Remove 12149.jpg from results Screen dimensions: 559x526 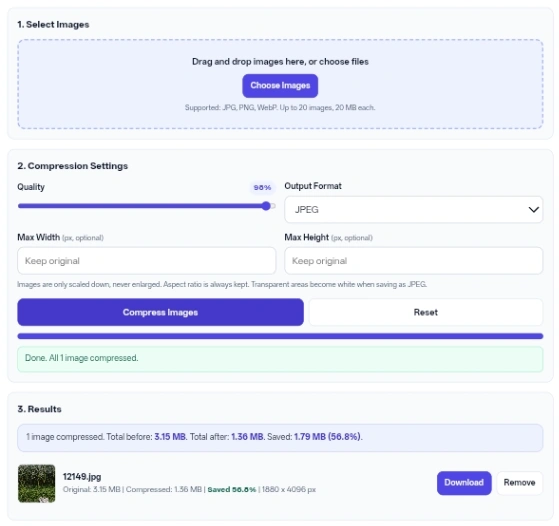pos(519,483)
